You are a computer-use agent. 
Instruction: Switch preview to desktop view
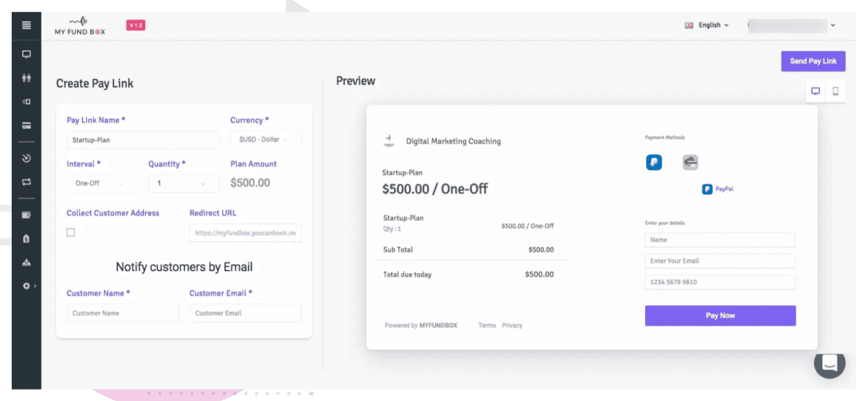click(x=815, y=92)
